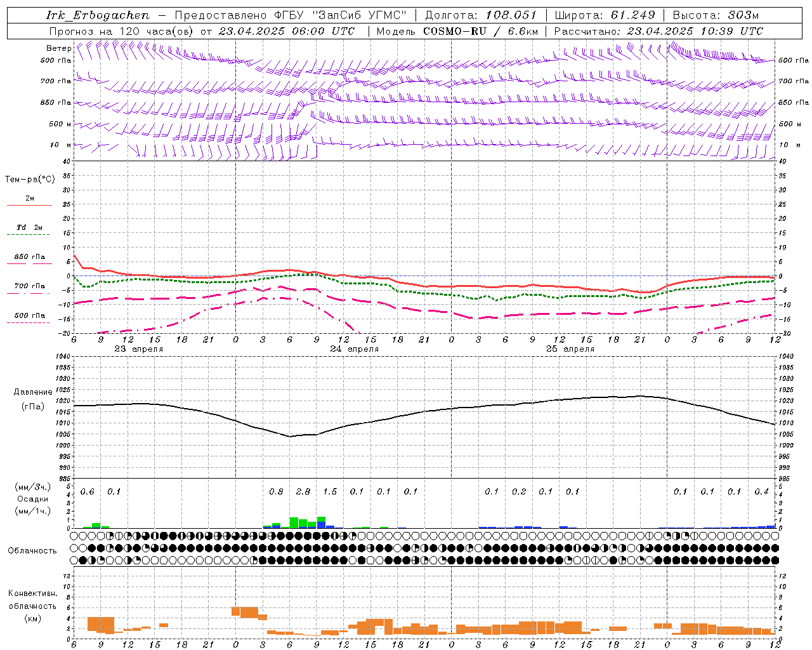Click the 0.2 precipitation value
Viewport: 812px width, 650px height.
tap(519, 492)
